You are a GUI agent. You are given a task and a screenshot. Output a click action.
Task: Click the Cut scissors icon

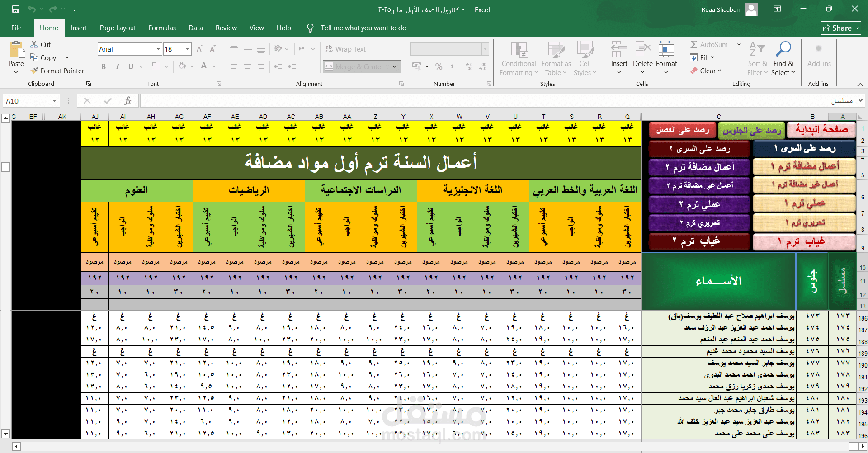click(34, 44)
